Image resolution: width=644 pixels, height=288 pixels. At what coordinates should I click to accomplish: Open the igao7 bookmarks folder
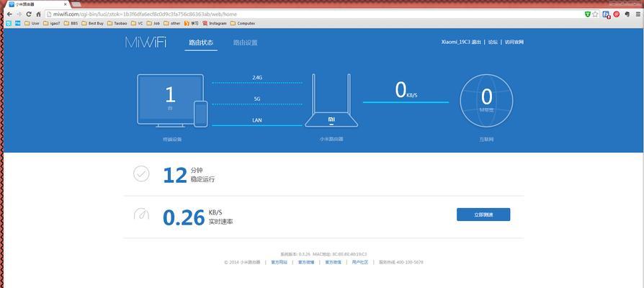(52, 23)
